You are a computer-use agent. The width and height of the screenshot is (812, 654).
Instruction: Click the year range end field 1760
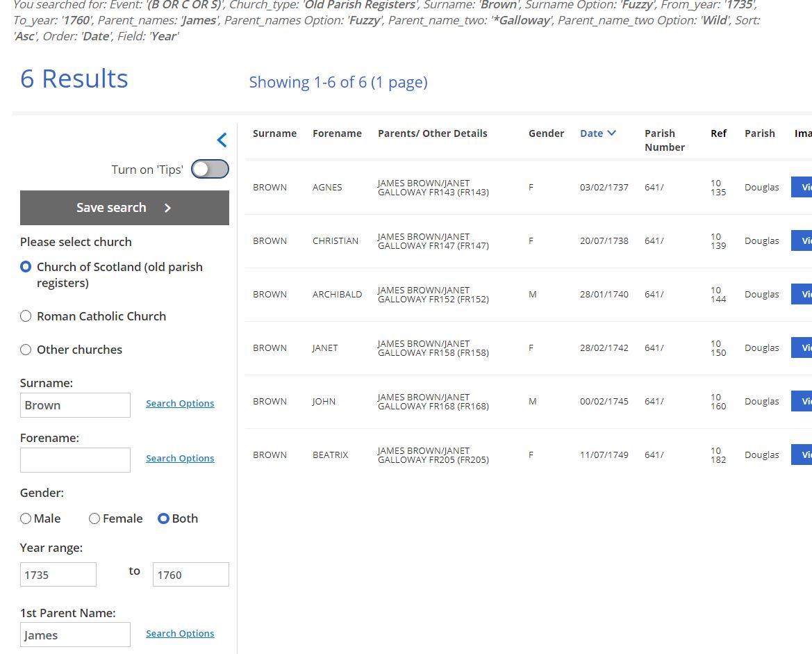190,575
